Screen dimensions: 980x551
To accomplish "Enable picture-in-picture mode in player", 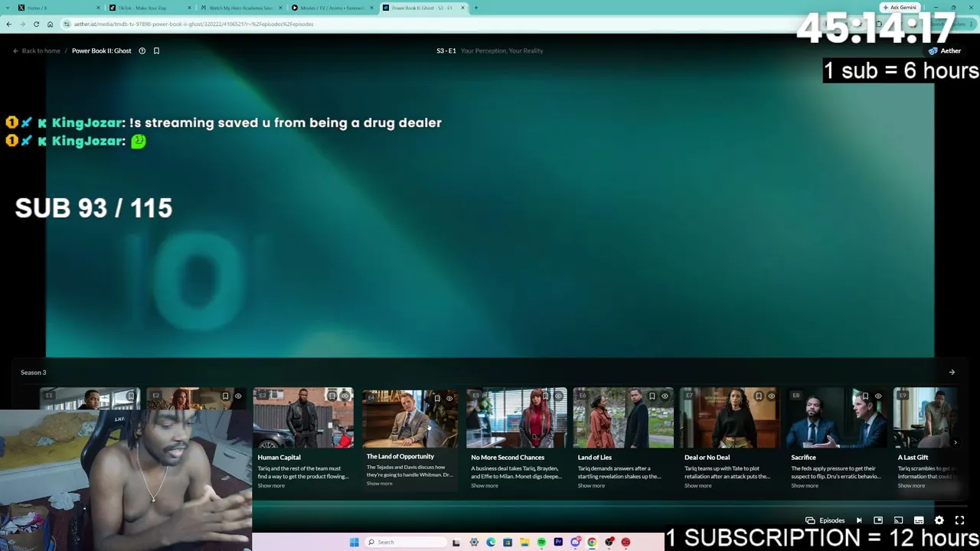I will point(878,520).
